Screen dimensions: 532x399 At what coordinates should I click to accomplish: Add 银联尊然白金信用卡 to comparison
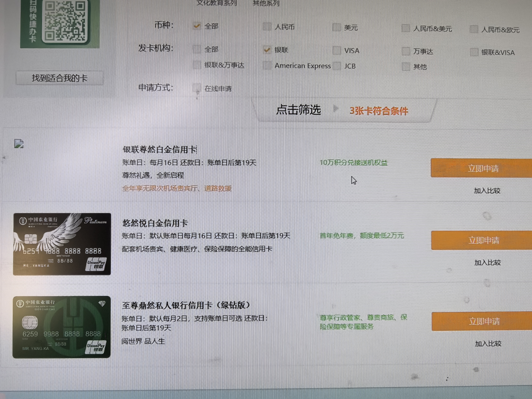[487, 191]
